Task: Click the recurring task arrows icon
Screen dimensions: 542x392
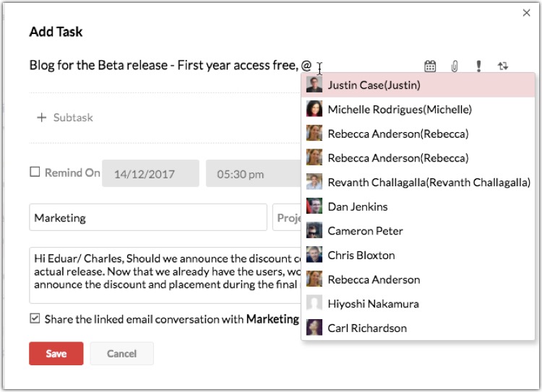Action: [x=503, y=66]
